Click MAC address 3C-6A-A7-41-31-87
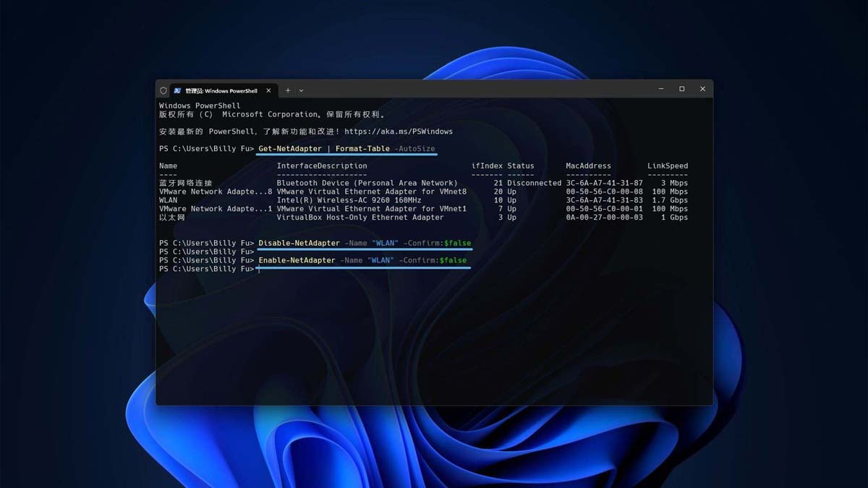 click(x=604, y=183)
